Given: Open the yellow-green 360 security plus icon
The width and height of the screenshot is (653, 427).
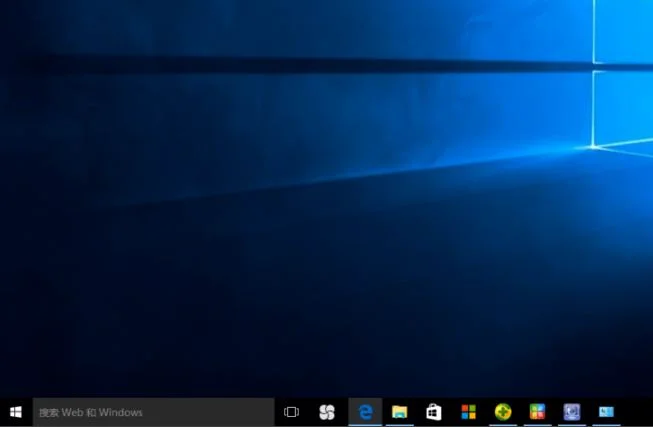Looking at the screenshot, I should coord(503,412).
